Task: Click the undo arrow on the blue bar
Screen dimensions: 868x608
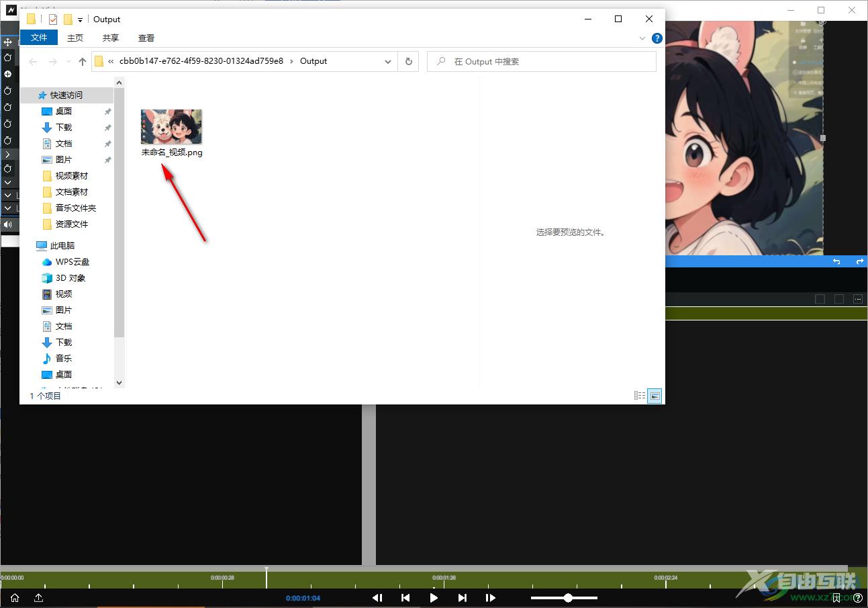Action: [836, 261]
